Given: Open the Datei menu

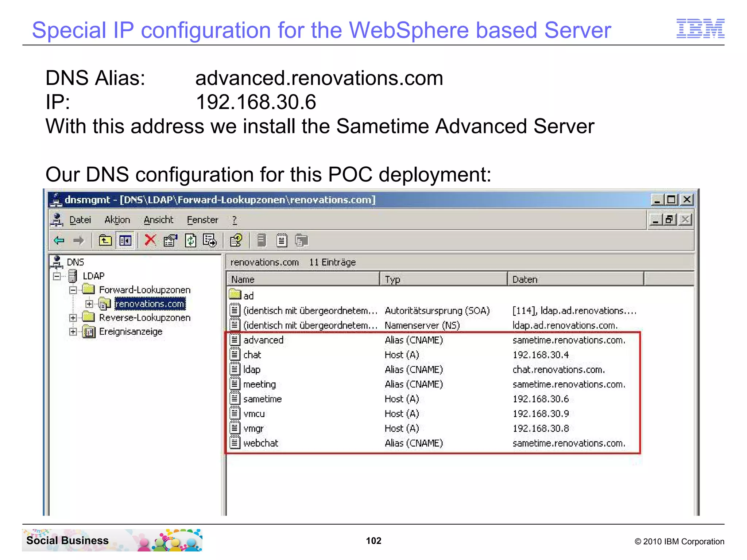Looking at the screenshot, I should (x=80, y=220).
